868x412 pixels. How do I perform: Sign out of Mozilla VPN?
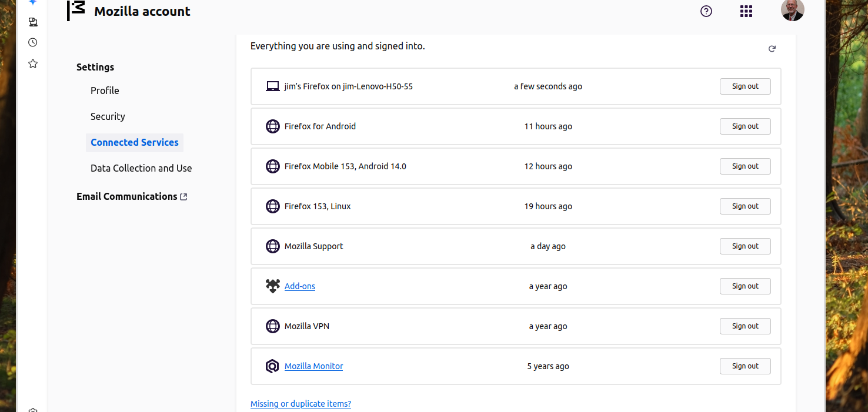point(745,326)
